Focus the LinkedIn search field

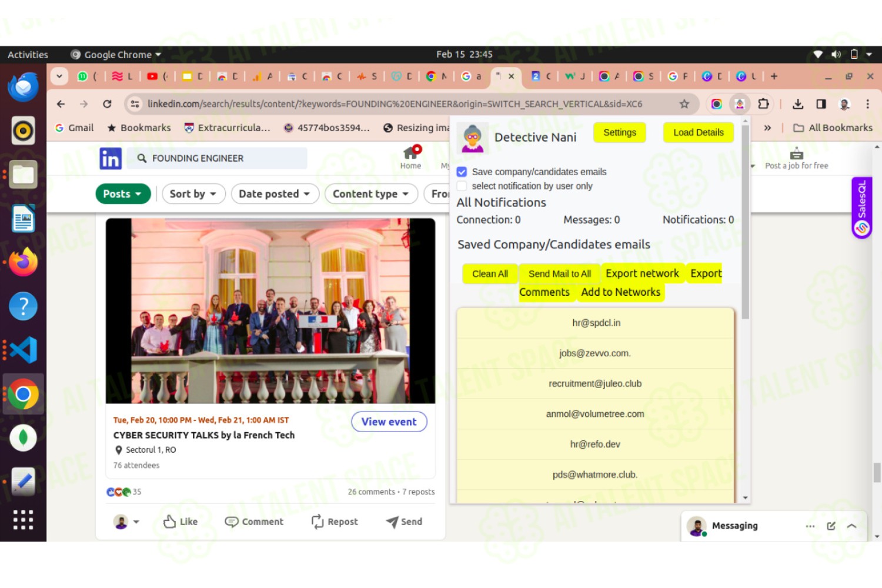coord(218,158)
